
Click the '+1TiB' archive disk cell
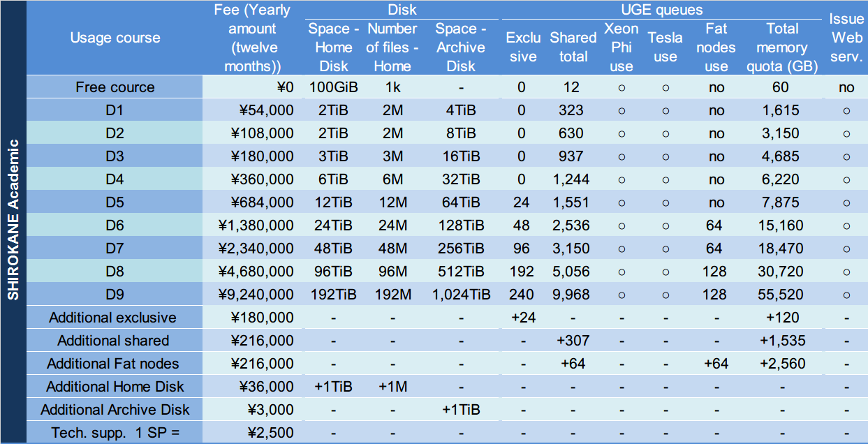[x=460, y=410]
